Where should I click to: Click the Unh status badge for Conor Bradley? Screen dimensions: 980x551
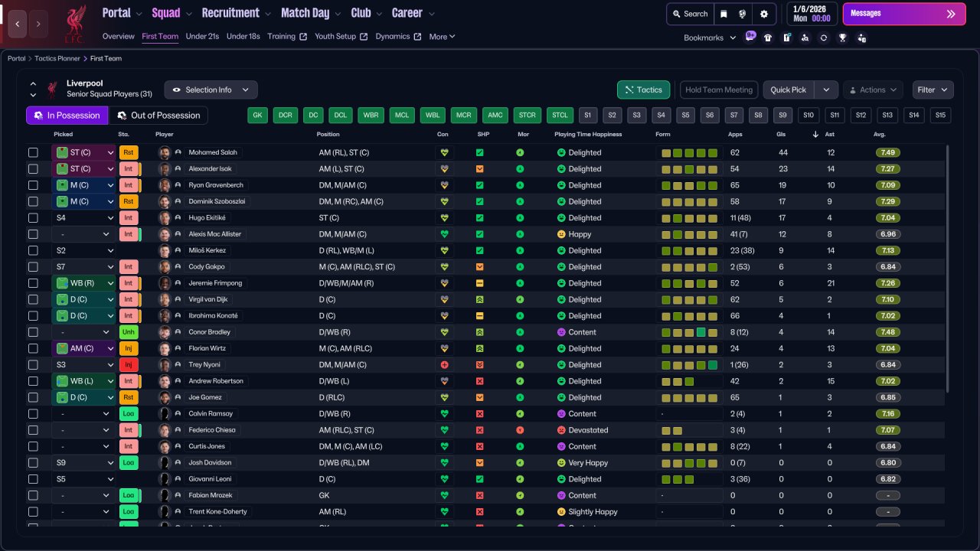point(129,332)
